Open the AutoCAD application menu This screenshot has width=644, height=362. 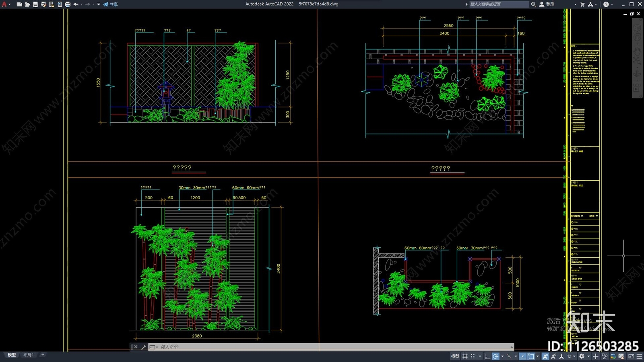(5, 4)
